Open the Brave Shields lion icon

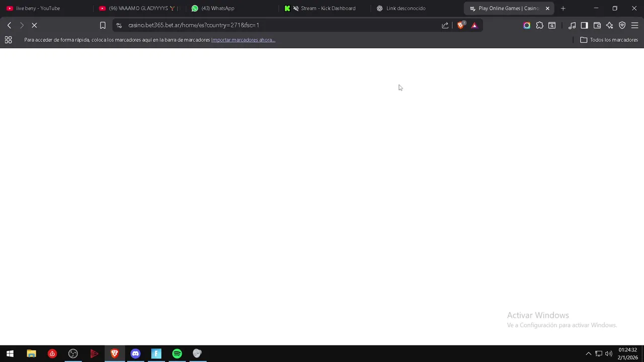[460, 25]
